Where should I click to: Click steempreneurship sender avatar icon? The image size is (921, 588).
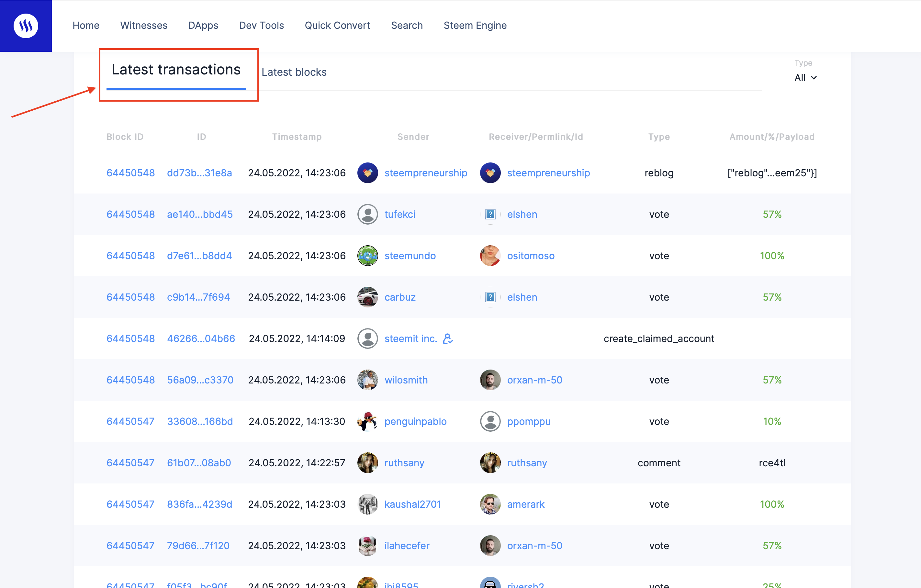point(367,173)
